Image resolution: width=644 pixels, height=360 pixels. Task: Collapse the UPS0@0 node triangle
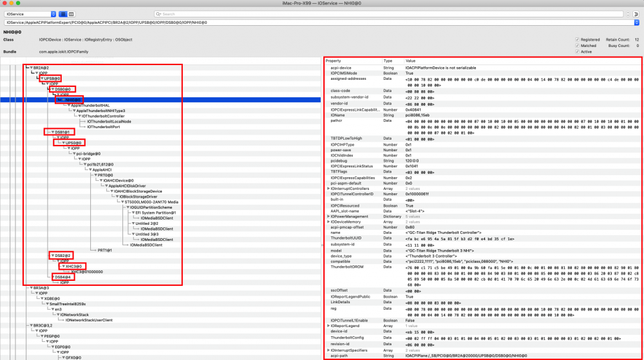[x=63, y=143]
